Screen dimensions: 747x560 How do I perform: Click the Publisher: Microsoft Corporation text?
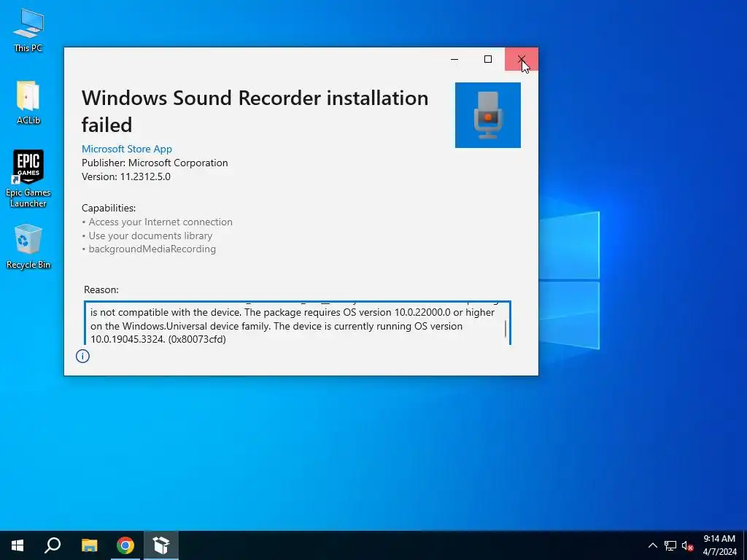[x=155, y=163]
